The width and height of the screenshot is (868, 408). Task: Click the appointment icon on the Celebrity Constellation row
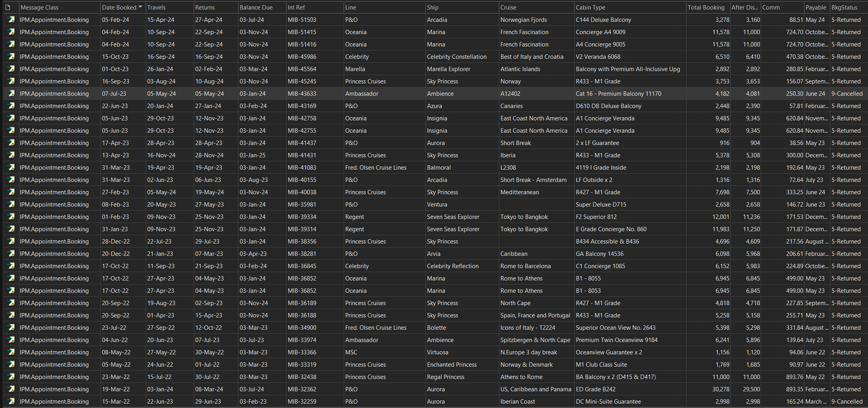coord(11,56)
